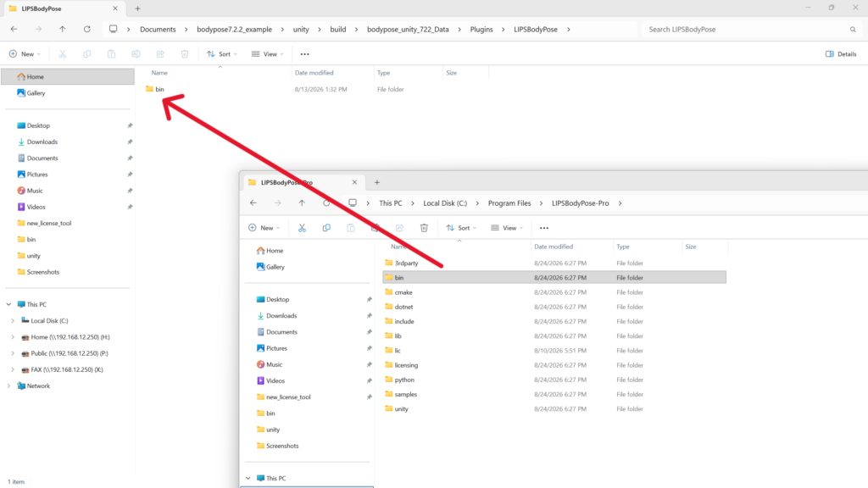Expand FAX network drive (X:) node
Image resolution: width=868 pixels, height=488 pixels.
[x=13, y=369]
